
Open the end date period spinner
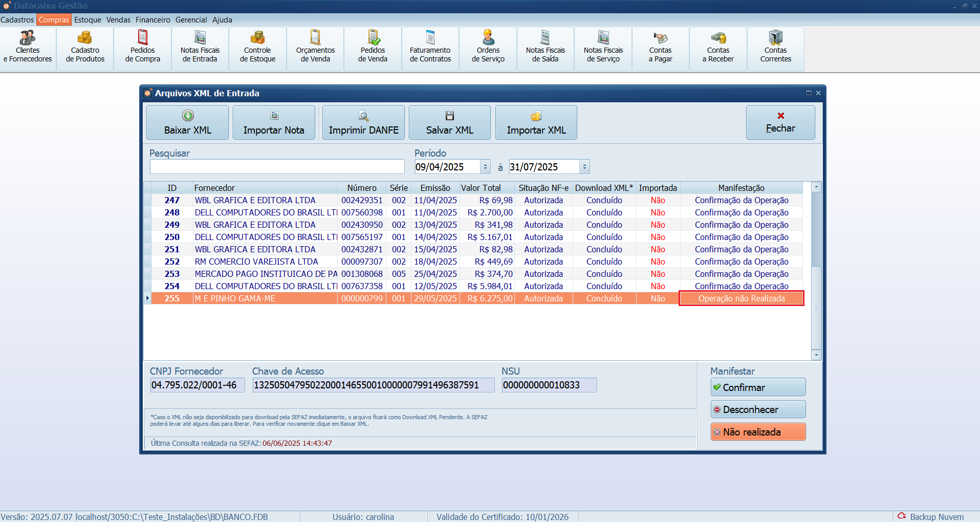584,167
